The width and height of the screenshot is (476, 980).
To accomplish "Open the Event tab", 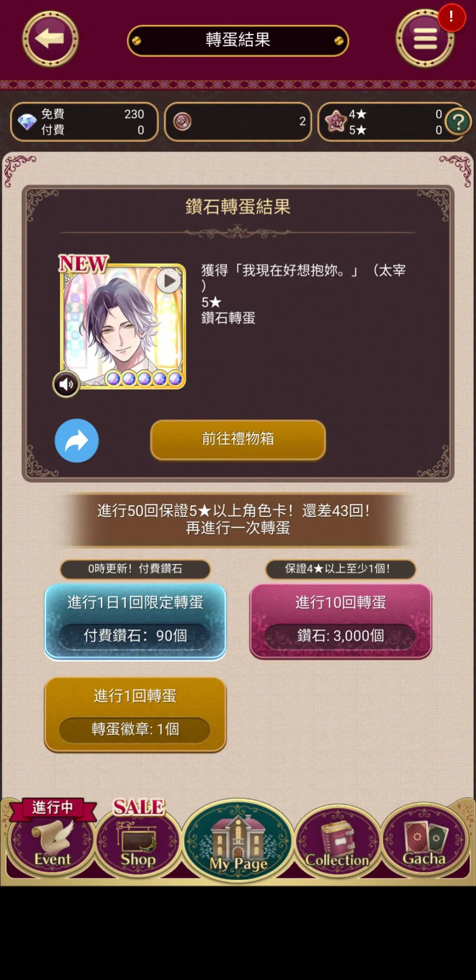I will (52, 840).
